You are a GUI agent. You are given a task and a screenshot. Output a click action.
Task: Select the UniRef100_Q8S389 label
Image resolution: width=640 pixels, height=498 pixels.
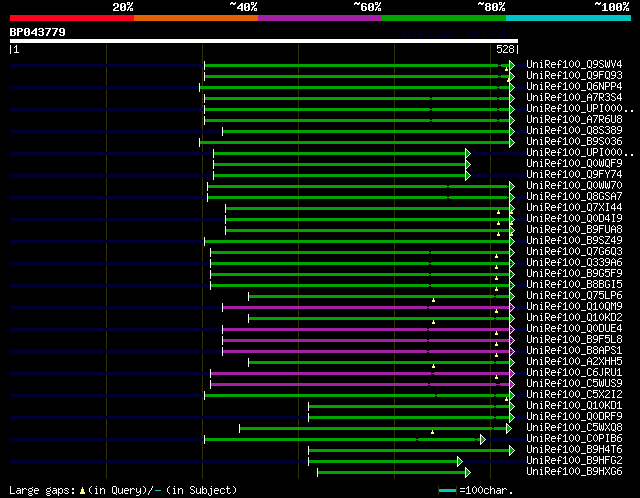(574, 131)
